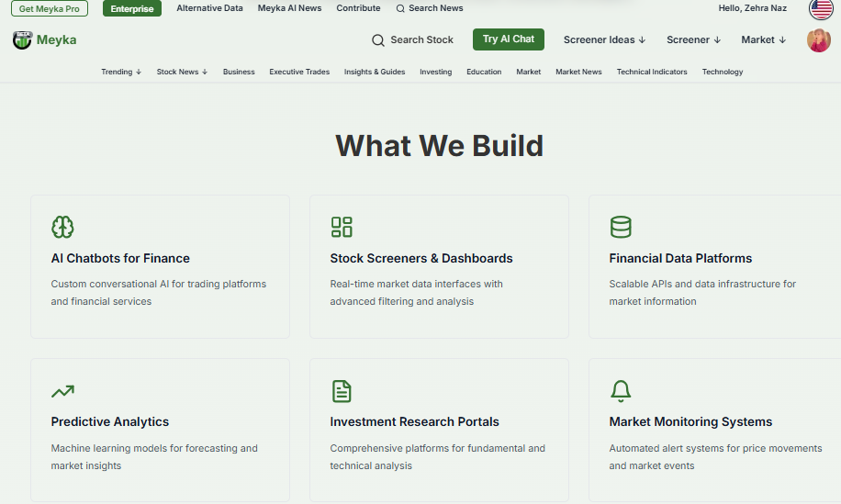Open the Technical Indicators category

(651, 72)
